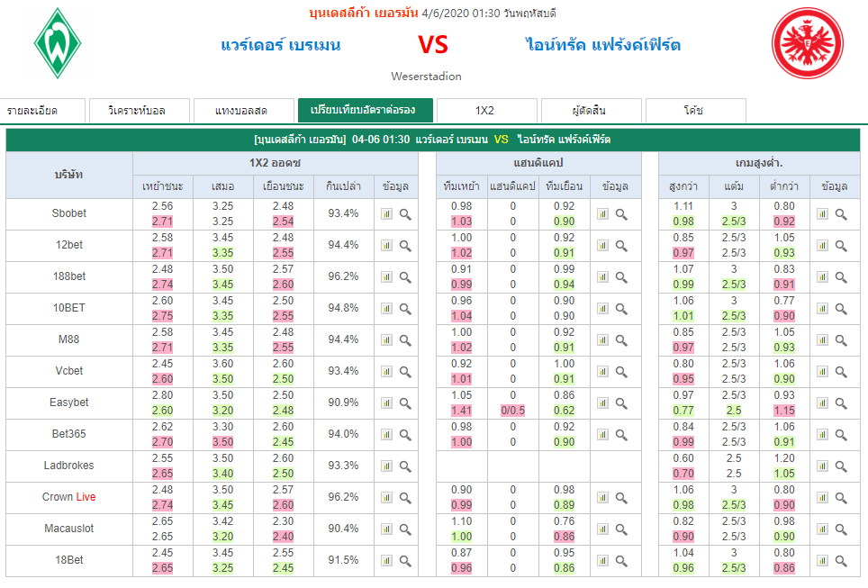Viewport: 868px width, 588px height.
Task: Click the กินเปล่า column header
Action: click(344, 186)
